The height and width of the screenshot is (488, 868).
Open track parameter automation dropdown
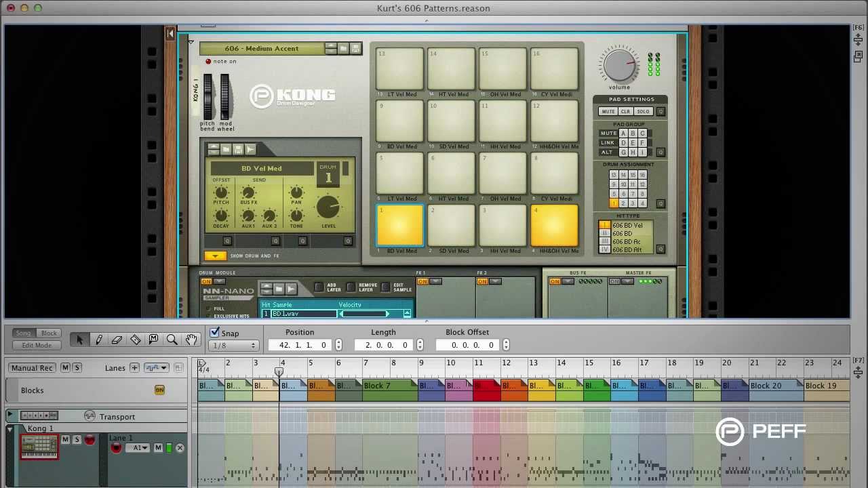click(155, 368)
